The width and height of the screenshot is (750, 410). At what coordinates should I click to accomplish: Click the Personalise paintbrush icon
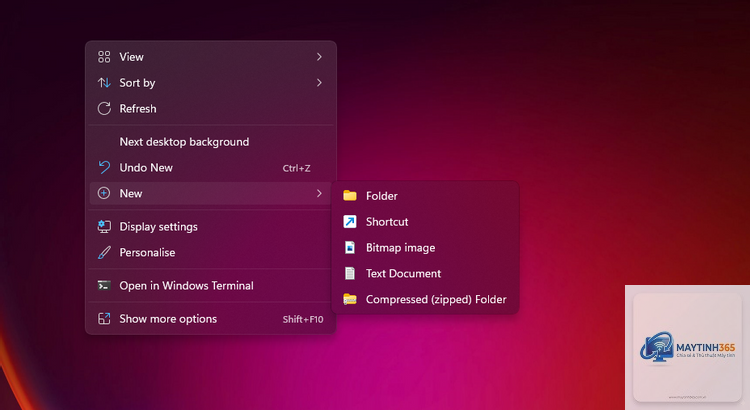tap(104, 252)
